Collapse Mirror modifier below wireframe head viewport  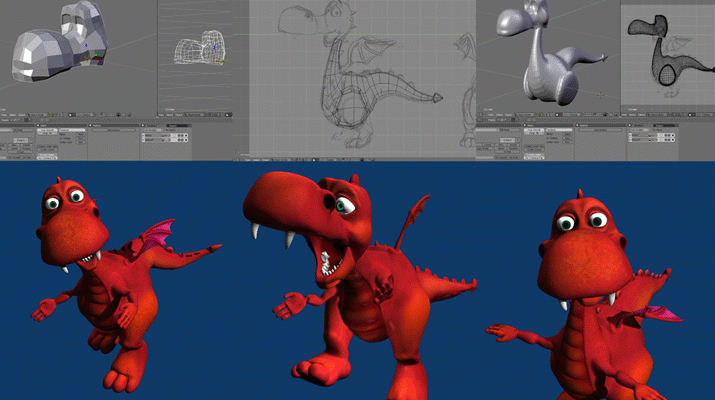click(x=144, y=135)
